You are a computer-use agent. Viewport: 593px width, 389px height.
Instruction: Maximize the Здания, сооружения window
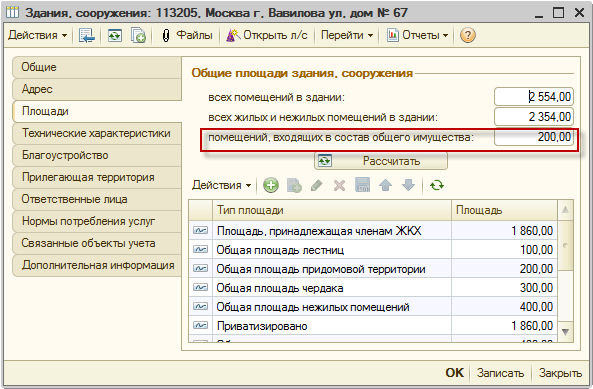tap(558, 13)
